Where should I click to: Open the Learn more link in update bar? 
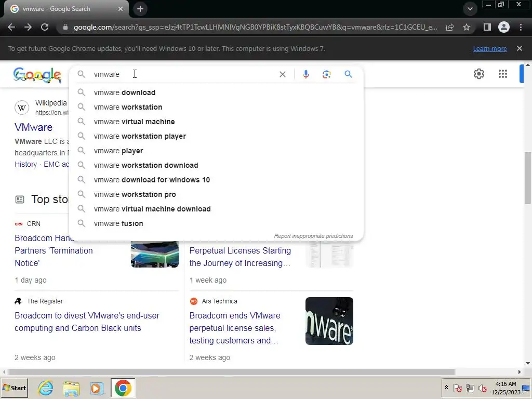[x=490, y=49]
